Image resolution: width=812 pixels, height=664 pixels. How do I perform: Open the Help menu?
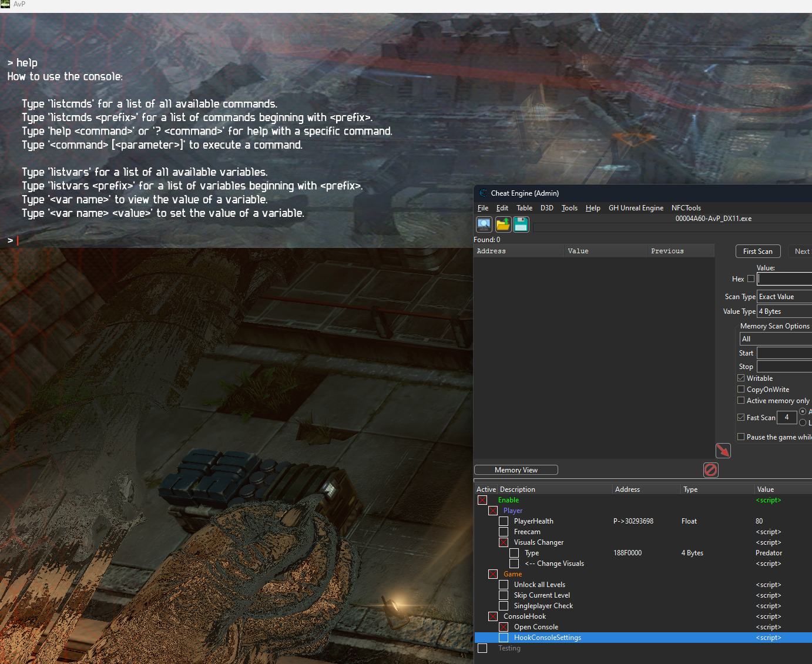point(593,208)
